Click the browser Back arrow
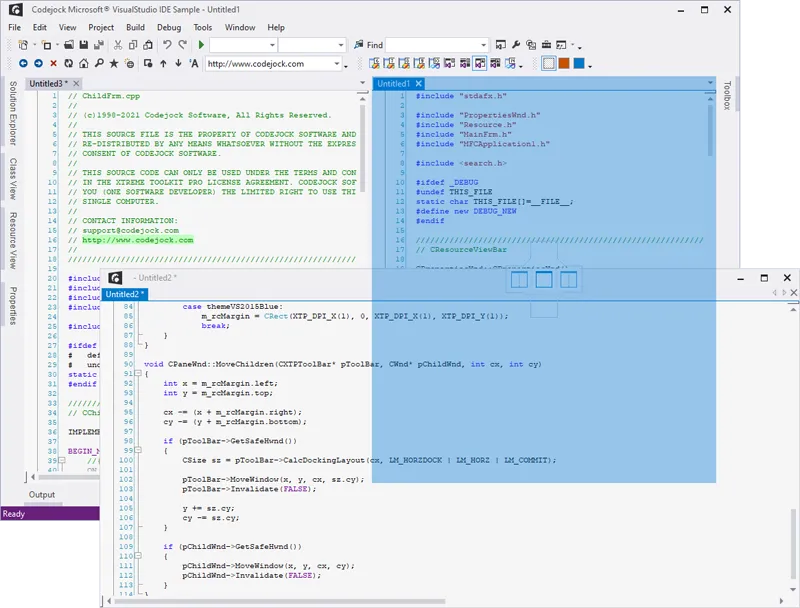Screen dimensions: 800x608 coord(23,64)
